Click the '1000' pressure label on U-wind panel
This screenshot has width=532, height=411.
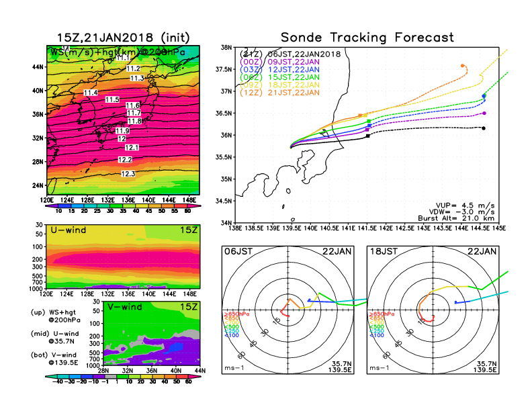pos(36,289)
